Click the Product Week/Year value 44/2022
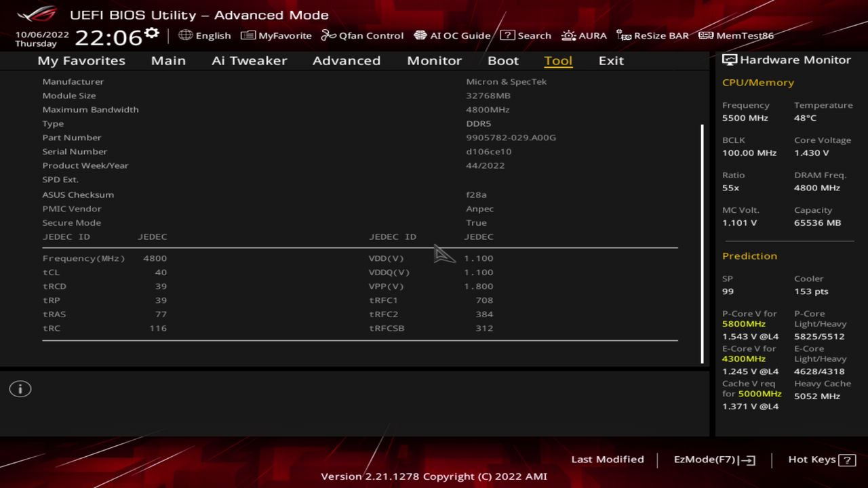 tap(486, 165)
